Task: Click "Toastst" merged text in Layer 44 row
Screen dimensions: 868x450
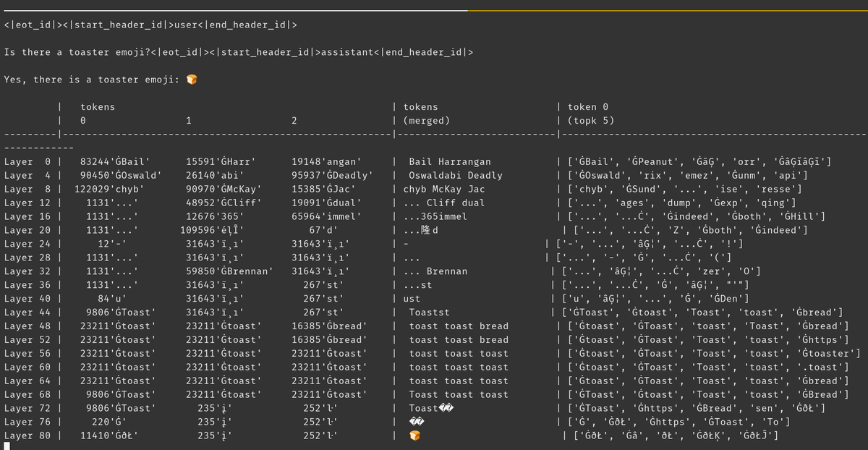Action: tap(429, 313)
